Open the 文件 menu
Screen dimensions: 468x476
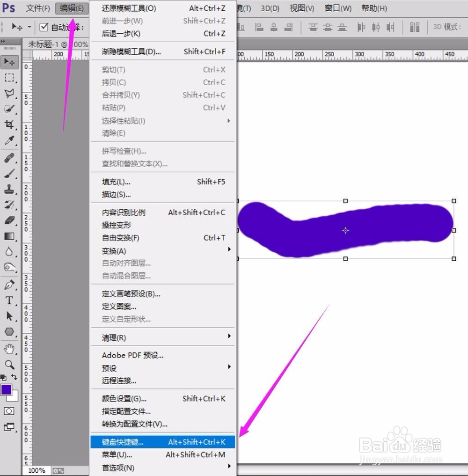click(x=37, y=8)
